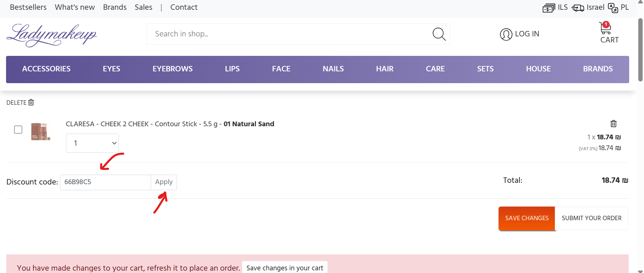Click the discount code input field
The image size is (644, 273).
(105, 182)
